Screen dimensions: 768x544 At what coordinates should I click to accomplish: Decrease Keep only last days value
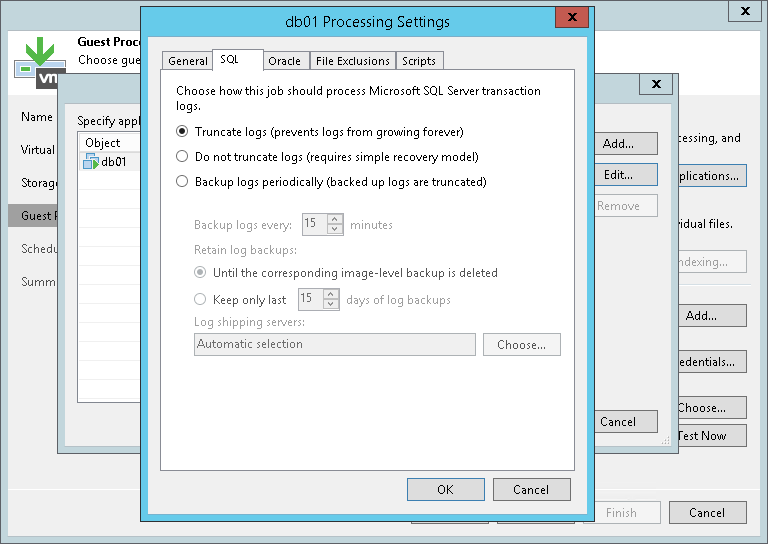(331, 304)
